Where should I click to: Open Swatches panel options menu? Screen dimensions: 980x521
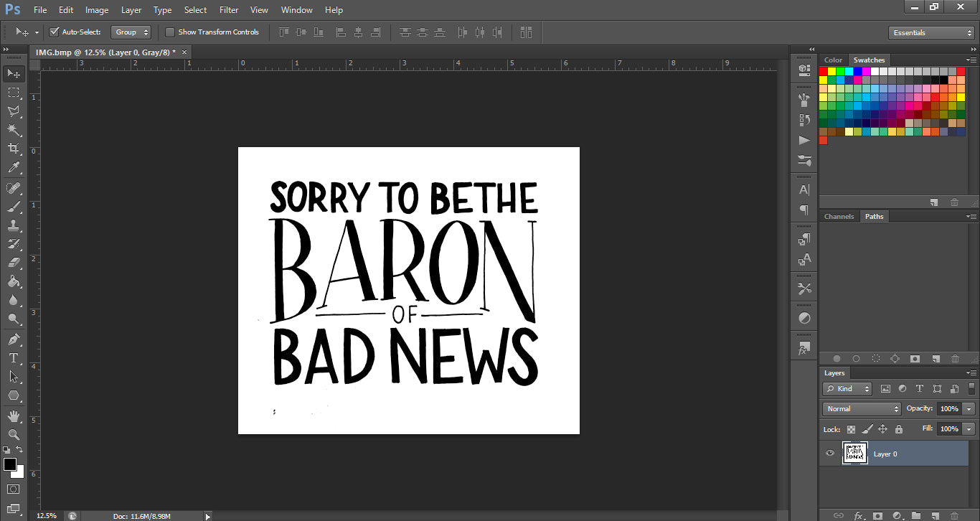click(x=971, y=60)
